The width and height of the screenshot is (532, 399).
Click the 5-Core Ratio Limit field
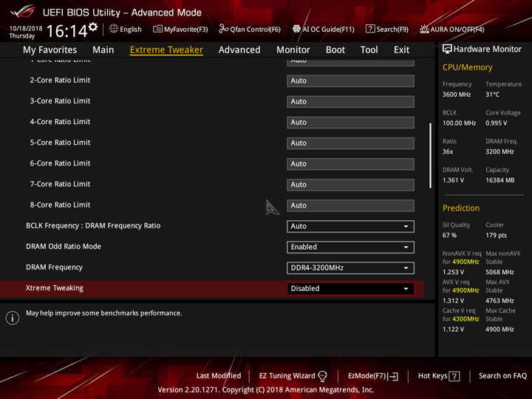click(350, 143)
